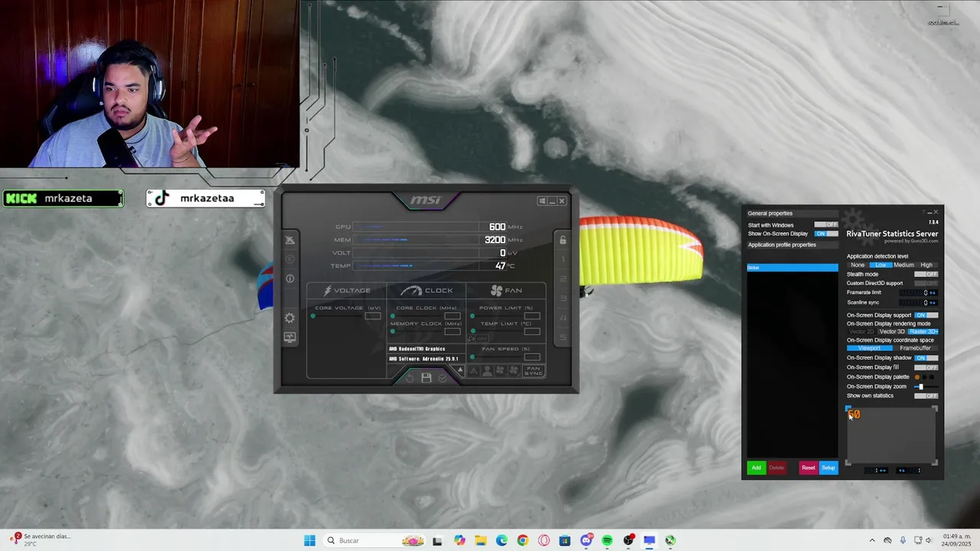
Task: Toggle Stealth mode switch
Action: [926, 274]
